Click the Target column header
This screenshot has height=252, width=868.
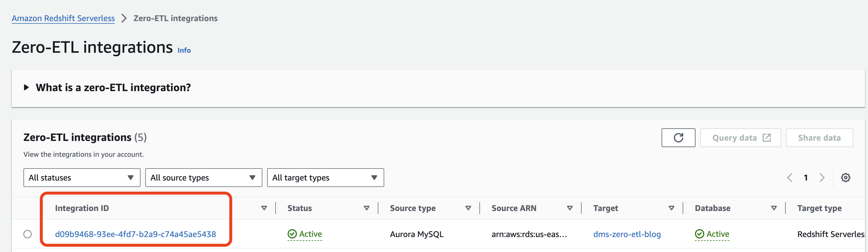click(606, 208)
